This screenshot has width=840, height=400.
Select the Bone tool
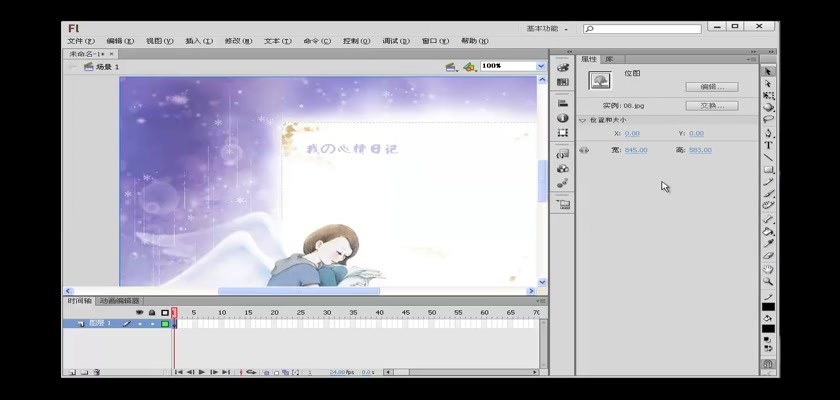[x=768, y=220]
